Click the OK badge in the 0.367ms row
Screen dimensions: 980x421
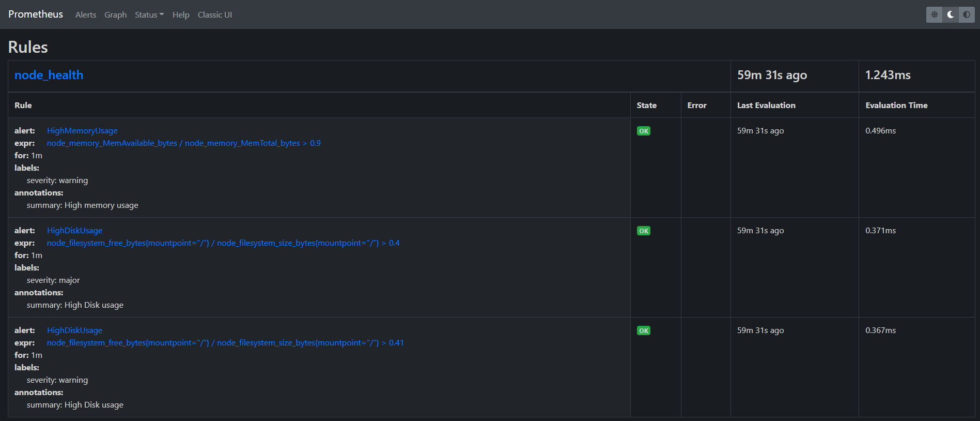(x=644, y=330)
